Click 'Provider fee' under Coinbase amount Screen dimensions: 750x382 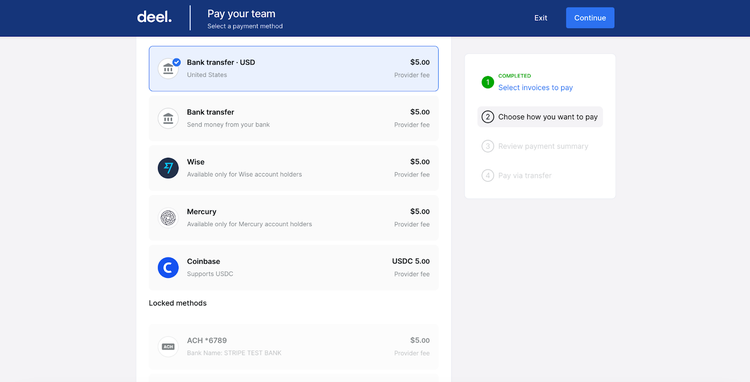pos(412,274)
